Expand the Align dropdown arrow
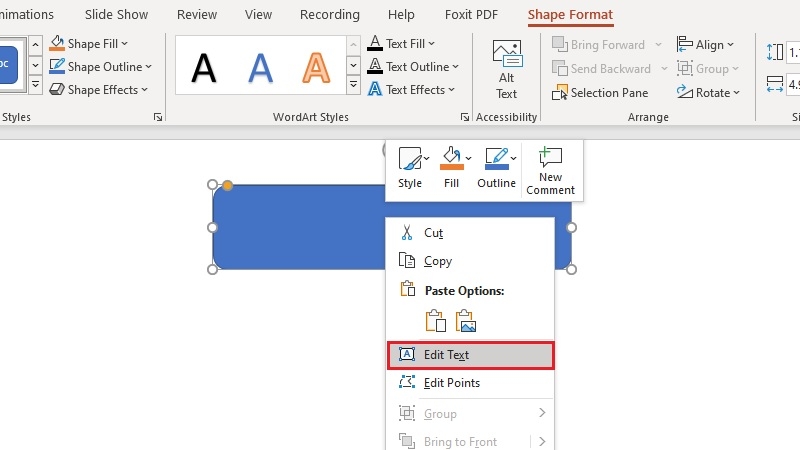800x450 pixels. point(731,45)
